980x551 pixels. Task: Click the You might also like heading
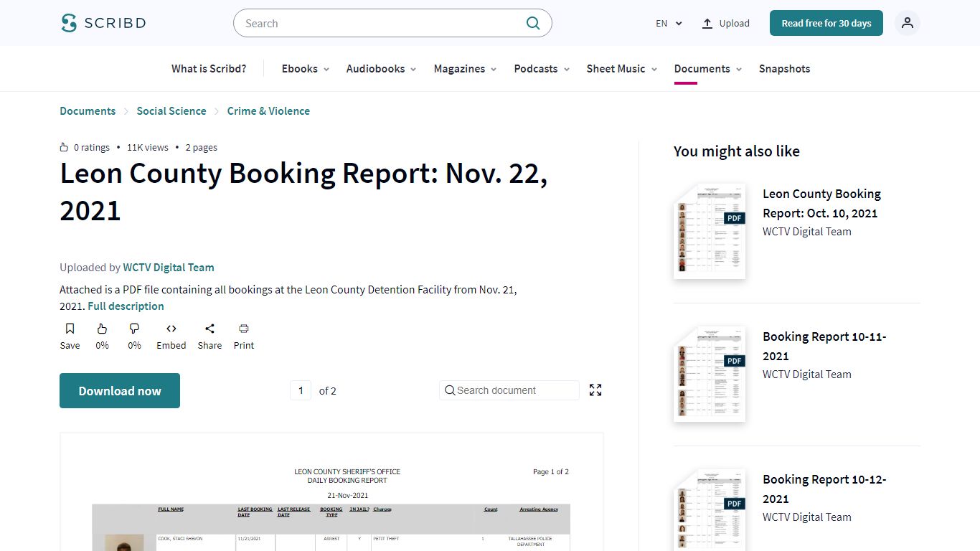click(x=737, y=151)
